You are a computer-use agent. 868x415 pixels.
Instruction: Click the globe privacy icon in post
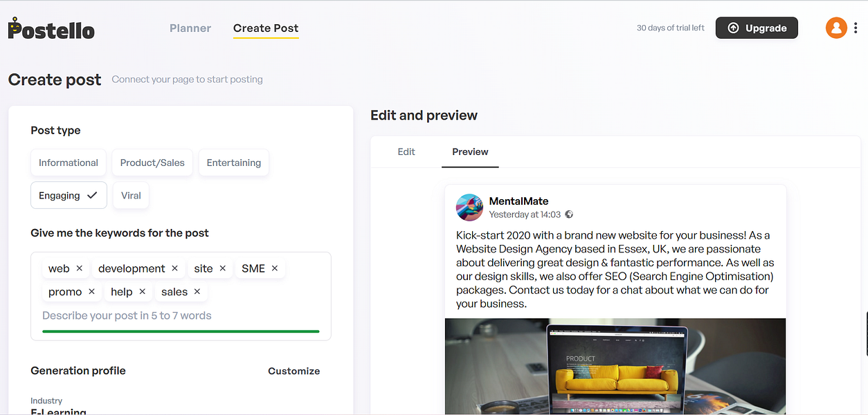click(x=569, y=214)
